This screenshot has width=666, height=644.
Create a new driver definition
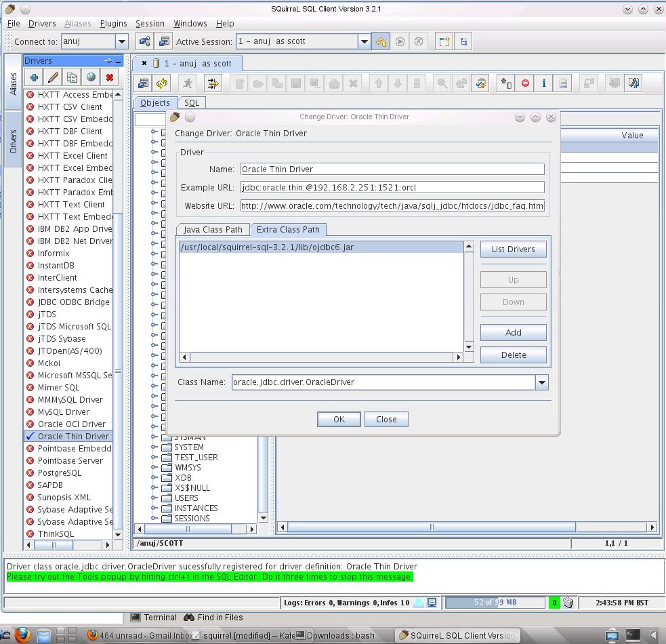tap(33, 77)
